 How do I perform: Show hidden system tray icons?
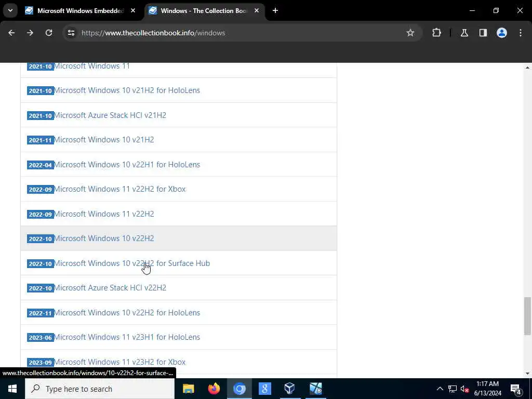440,389
